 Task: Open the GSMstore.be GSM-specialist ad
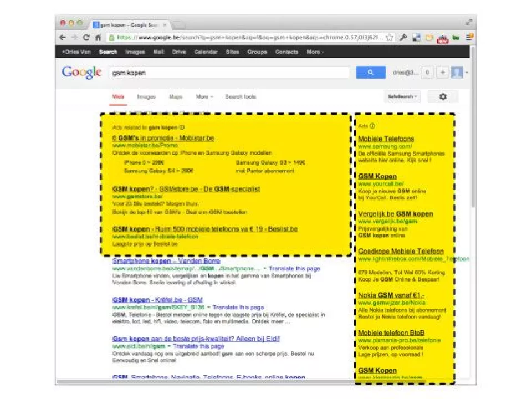tap(186, 189)
